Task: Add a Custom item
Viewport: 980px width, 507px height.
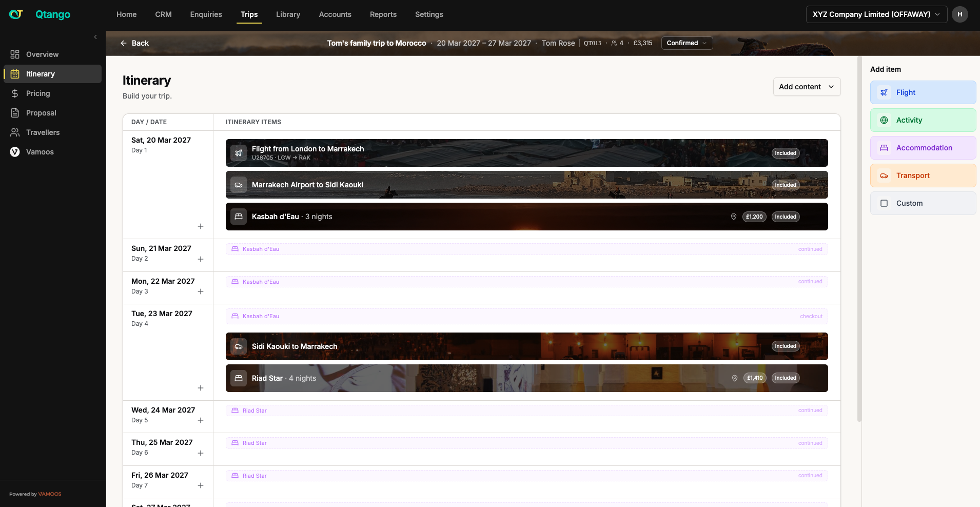Action: click(923, 203)
